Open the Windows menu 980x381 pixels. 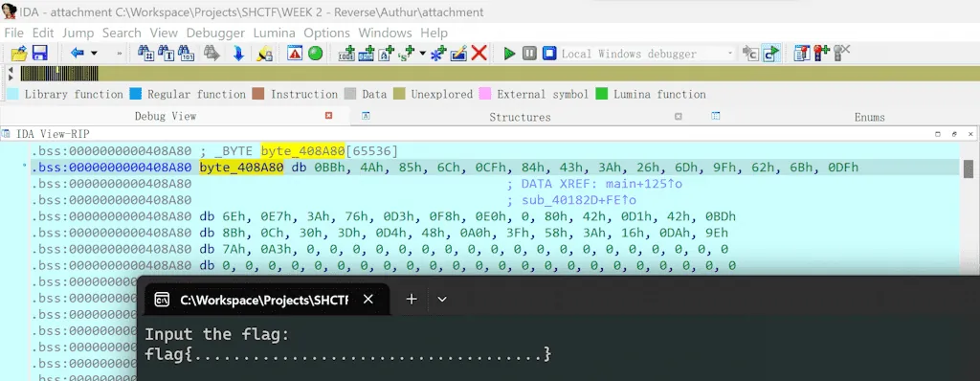[x=385, y=33]
